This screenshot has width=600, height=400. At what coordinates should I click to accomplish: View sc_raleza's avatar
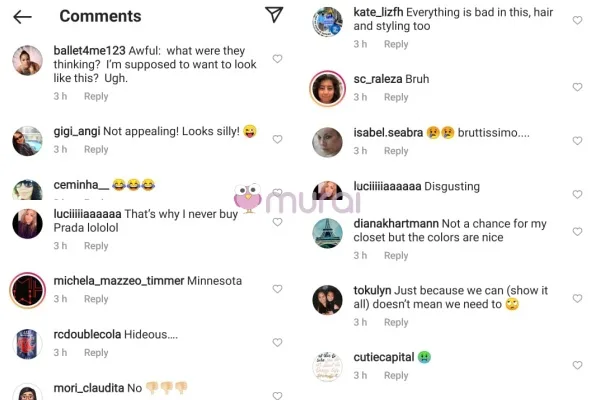point(327,87)
